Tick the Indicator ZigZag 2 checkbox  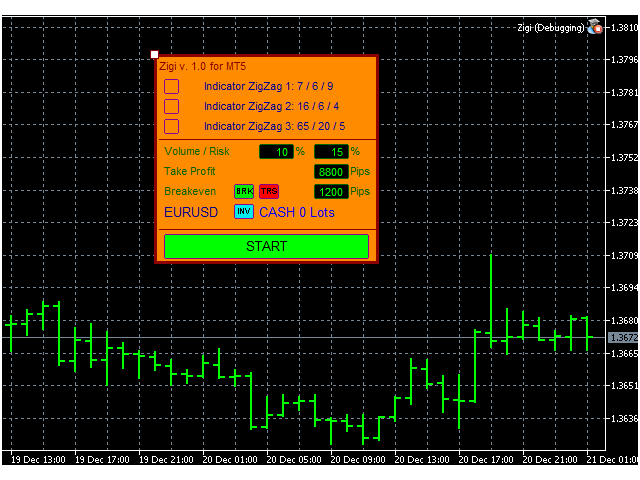point(171,107)
